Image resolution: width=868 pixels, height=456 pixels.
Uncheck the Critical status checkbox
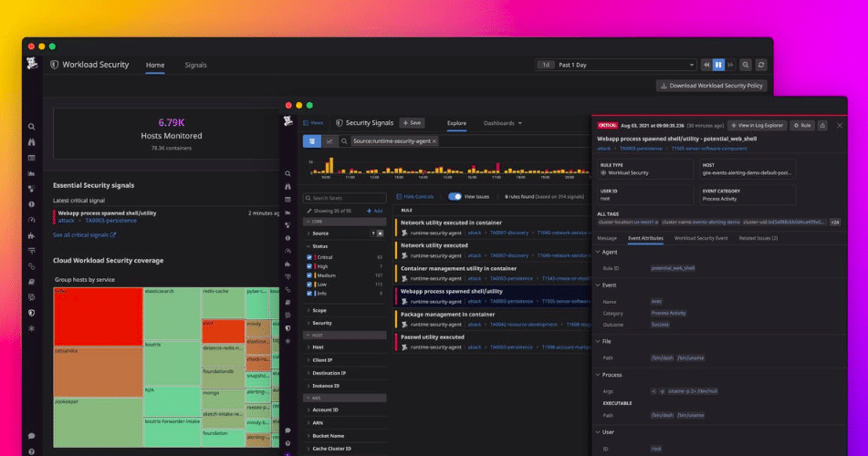[x=309, y=257]
